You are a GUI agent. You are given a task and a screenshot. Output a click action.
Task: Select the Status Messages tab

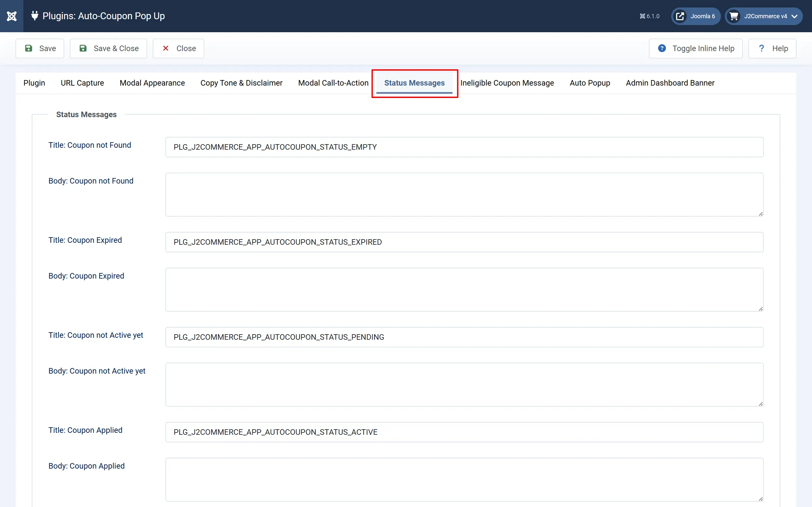[414, 83]
